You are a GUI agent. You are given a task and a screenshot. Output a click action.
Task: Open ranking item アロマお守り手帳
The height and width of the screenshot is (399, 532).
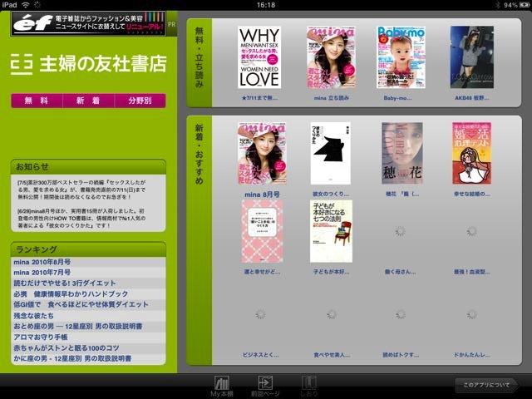(88, 337)
